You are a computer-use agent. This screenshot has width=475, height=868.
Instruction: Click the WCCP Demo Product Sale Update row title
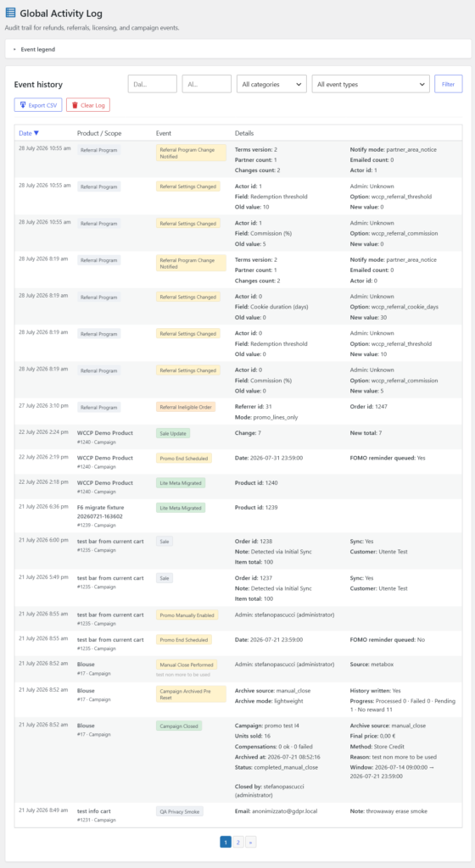104,431
